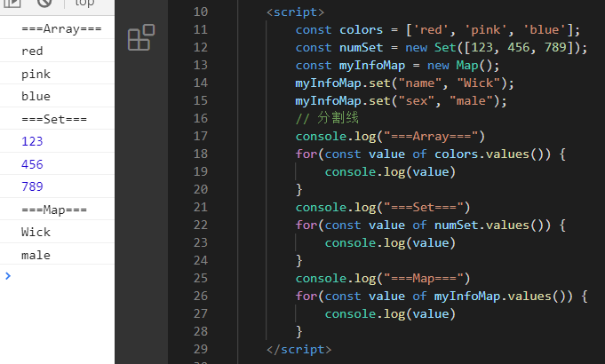Image resolution: width=605 pixels, height=364 pixels.
Task: Click console.log(value) on line 19
Action: coord(390,171)
